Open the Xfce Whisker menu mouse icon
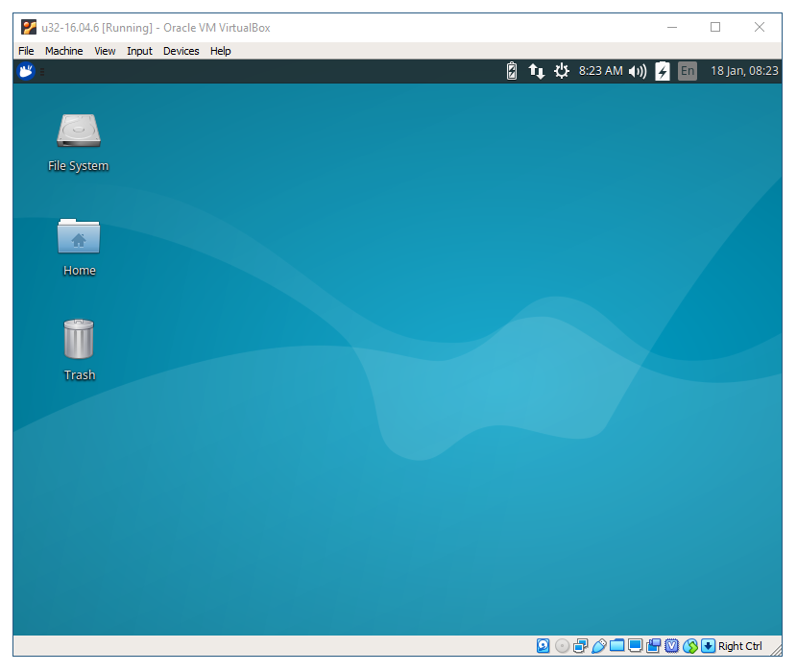 click(26, 71)
